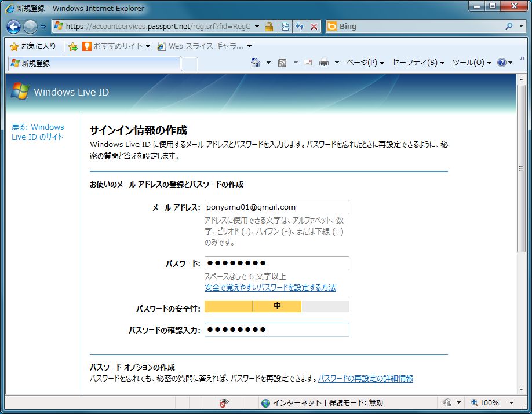
Task: Click the Windows Live ID logo
Action: [60, 91]
